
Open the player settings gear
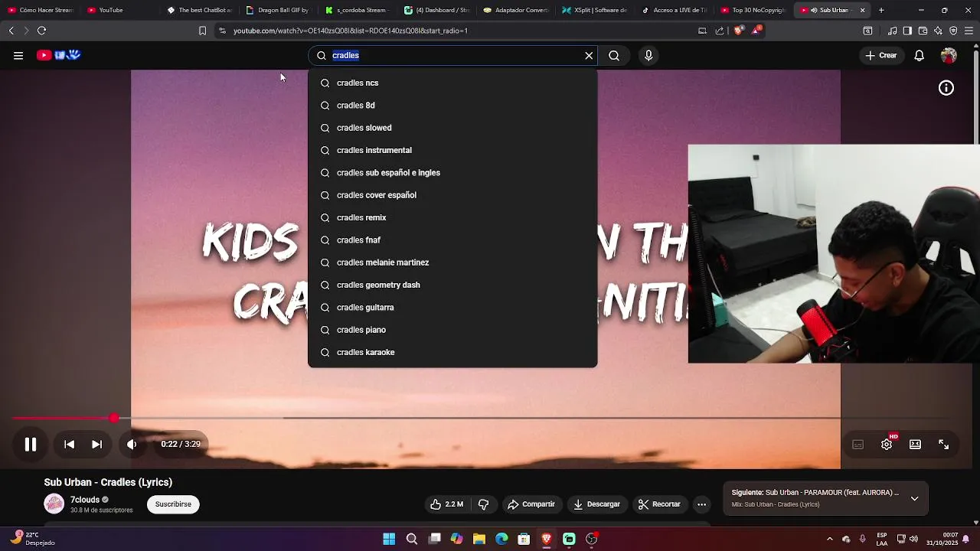[x=887, y=445]
